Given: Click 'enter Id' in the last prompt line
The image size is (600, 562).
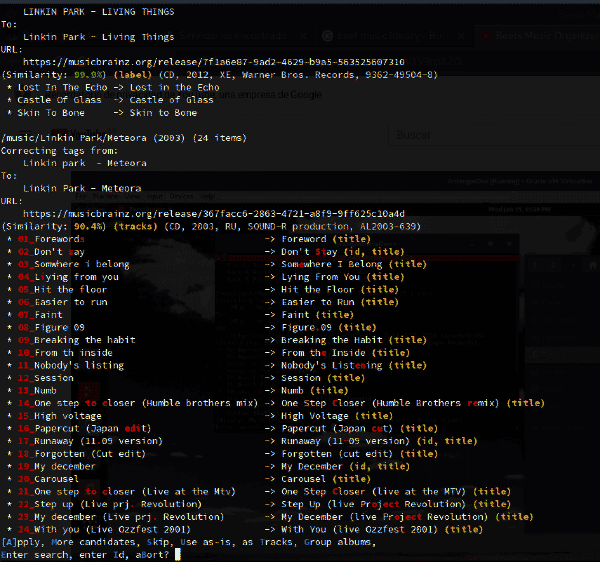Looking at the screenshot, I should [101, 555].
